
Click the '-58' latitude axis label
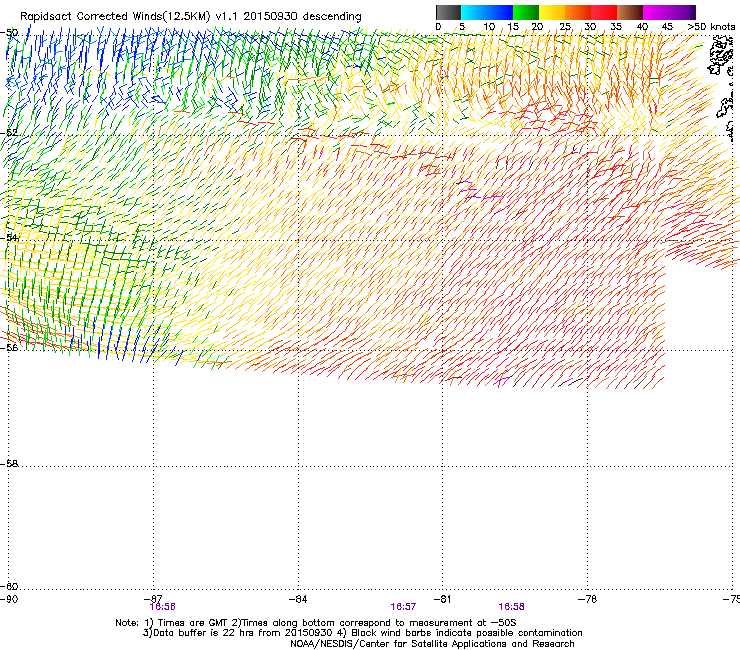pos(9,464)
